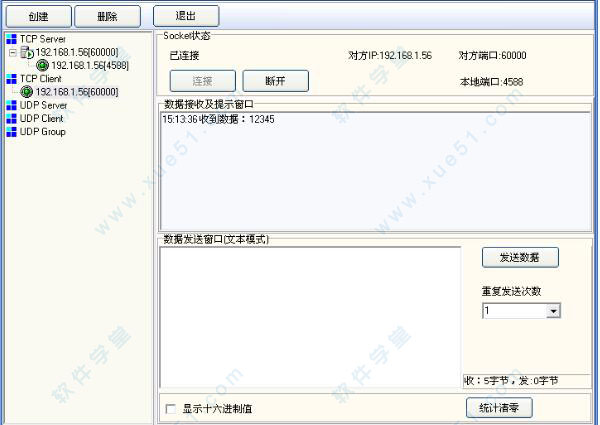Click the green icon under TCP Client
The width and height of the screenshot is (600, 425).
pyautogui.click(x=26, y=92)
